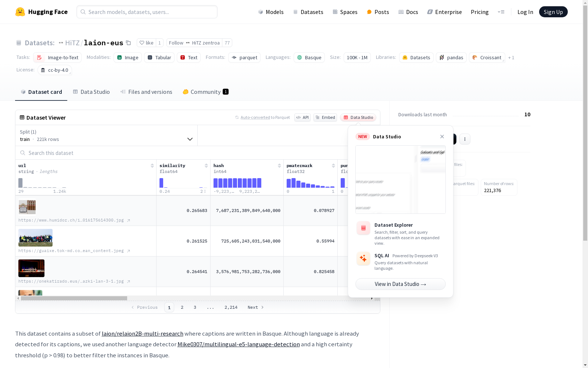Go to Spaces in the top navigation
The height and width of the screenshot is (368, 588).
[345, 12]
